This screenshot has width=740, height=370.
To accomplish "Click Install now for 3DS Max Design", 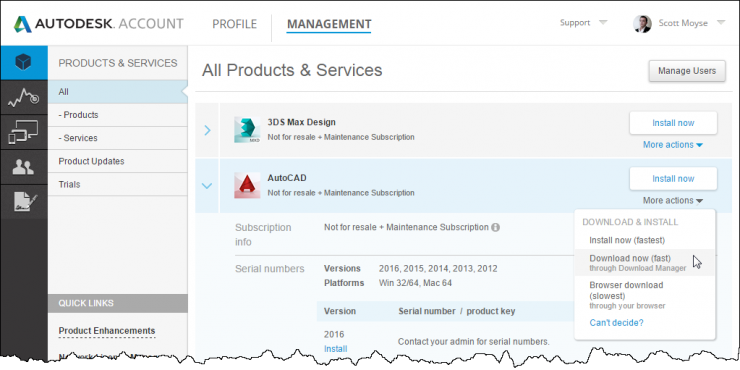I will pyautogui.click(x=673, y=123).
